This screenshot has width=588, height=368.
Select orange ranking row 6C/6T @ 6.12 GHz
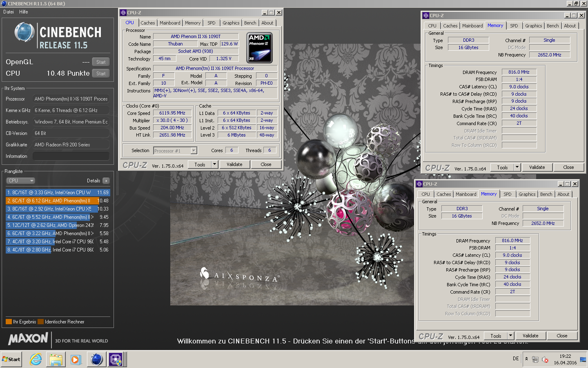click(58, 201)
